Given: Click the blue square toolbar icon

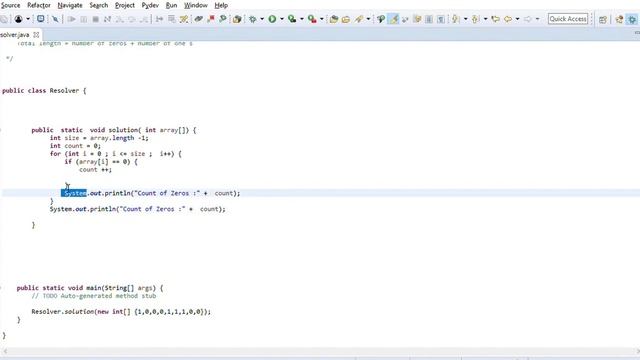Looking at the screenshot, I should pos(40,19).
